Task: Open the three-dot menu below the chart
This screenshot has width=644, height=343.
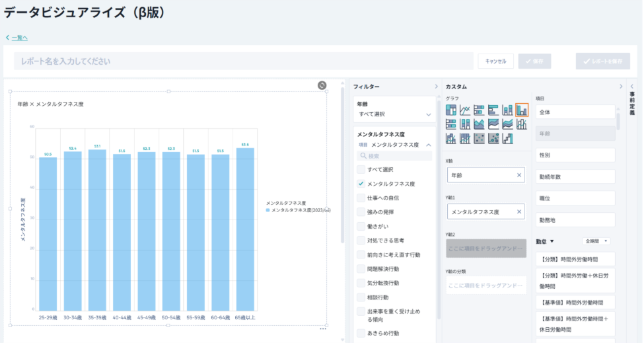Action: (x=323, y=328)
